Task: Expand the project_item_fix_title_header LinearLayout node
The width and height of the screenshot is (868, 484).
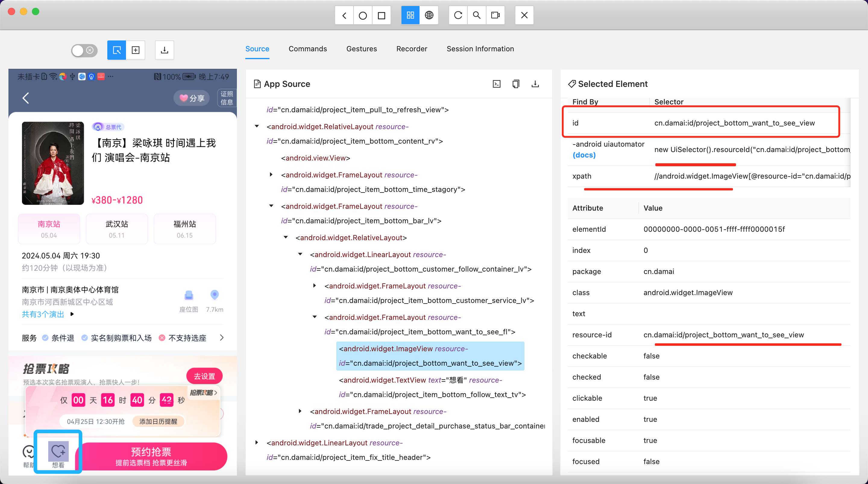Action: [257, 443]
